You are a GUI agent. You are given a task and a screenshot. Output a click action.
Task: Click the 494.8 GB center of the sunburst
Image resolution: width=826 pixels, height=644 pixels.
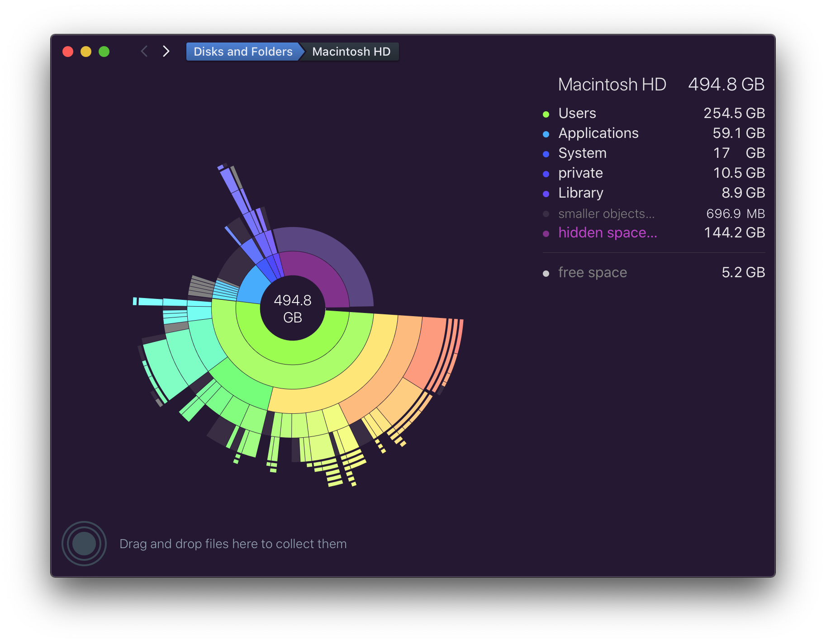[293, 308]
